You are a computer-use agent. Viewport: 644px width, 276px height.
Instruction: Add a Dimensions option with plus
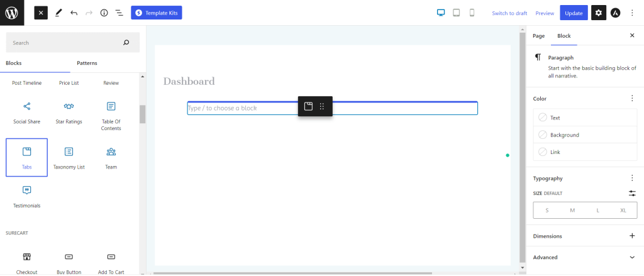[632, 236]
